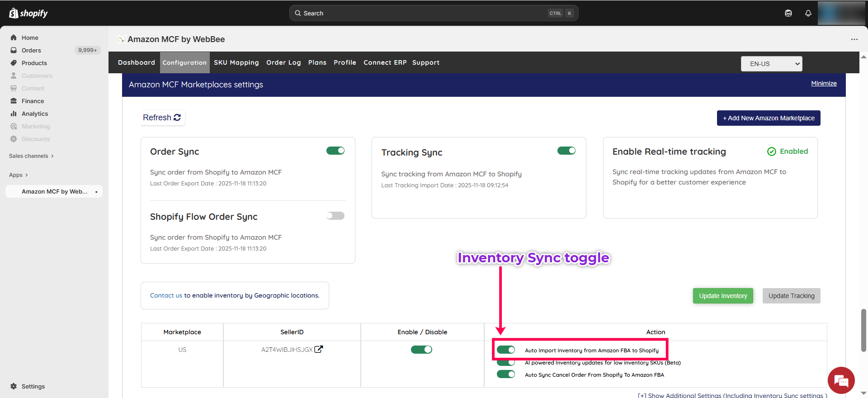Open the three-dot app options menu
The height and width of the screenshot is (398, 868).
pos(854,39)
